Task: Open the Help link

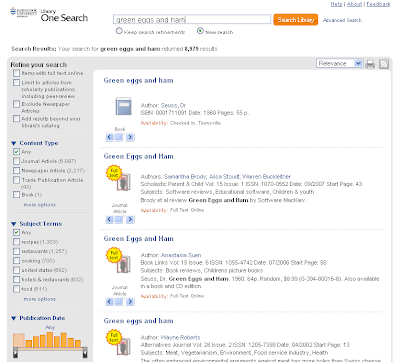Action: tap(336, 4)
